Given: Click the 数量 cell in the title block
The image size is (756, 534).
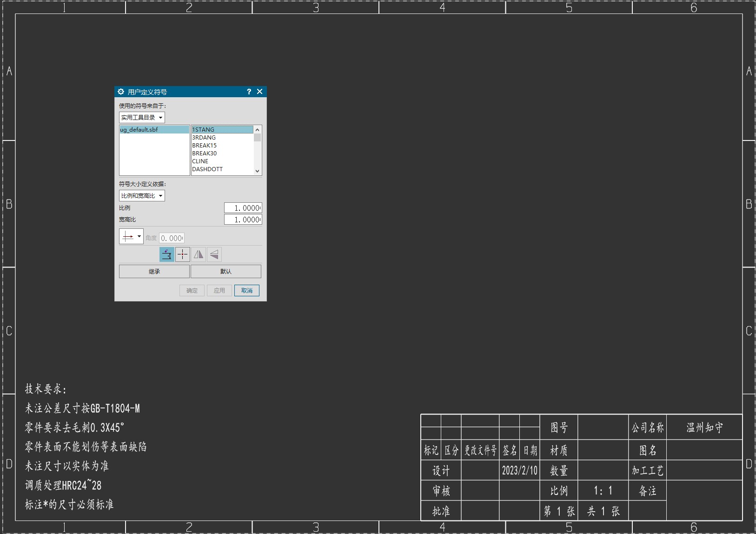Looking at the screenshot, I should point(559,471).
